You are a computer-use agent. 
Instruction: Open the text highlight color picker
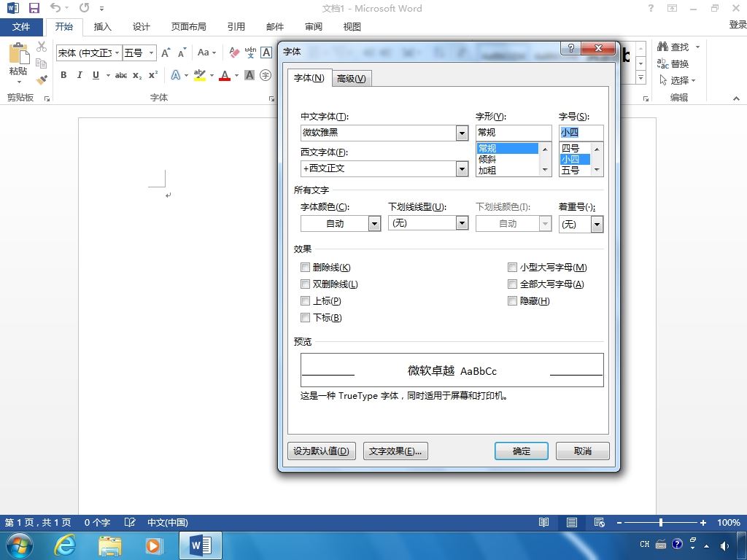[212, 75]
